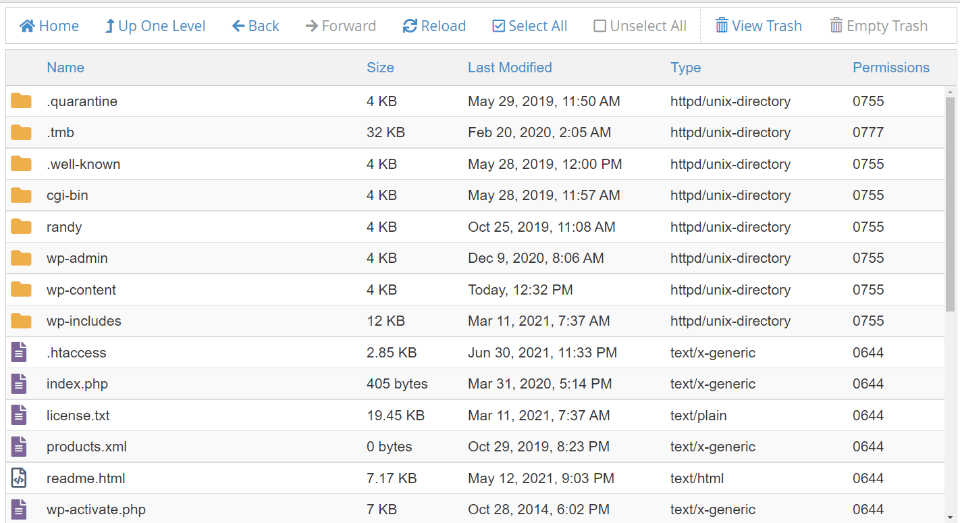Viewport: 960px width, 523px height.
Task: Click the wp-activate.php file icon
Action: [x=19, y=510]
